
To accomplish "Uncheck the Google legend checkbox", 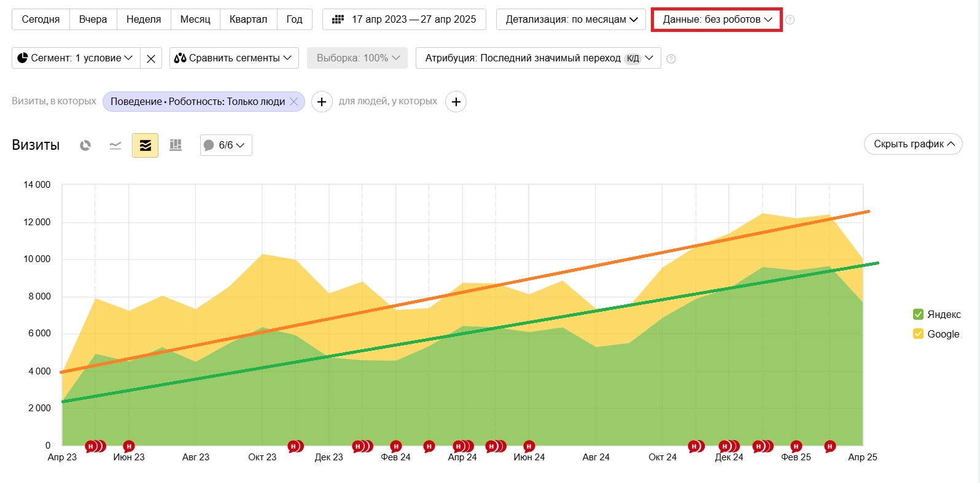I will click(x=919, y=334).
